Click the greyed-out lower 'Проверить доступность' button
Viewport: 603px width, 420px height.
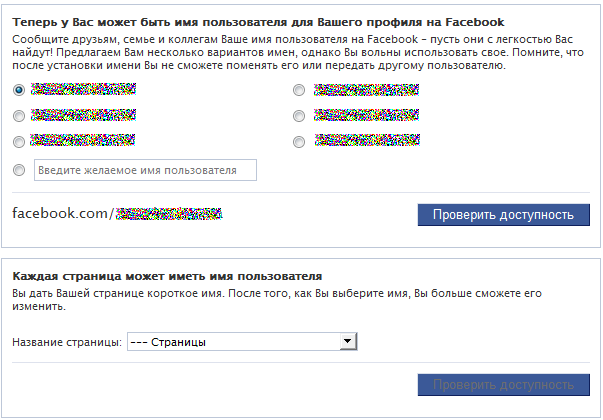503,385
